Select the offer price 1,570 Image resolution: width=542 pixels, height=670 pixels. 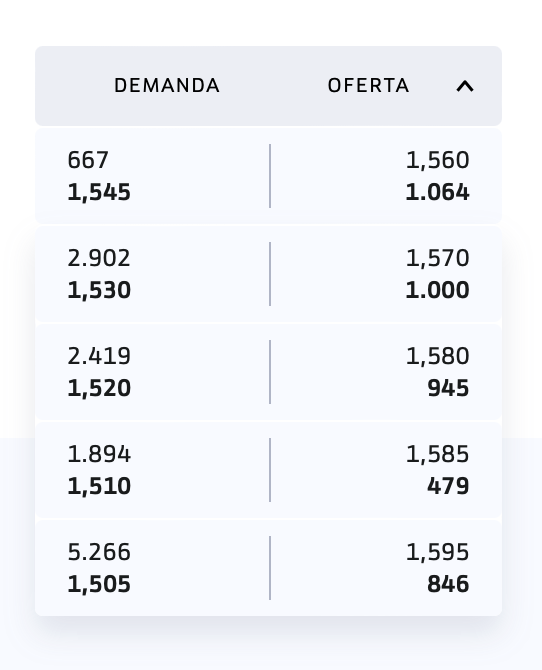437,258
